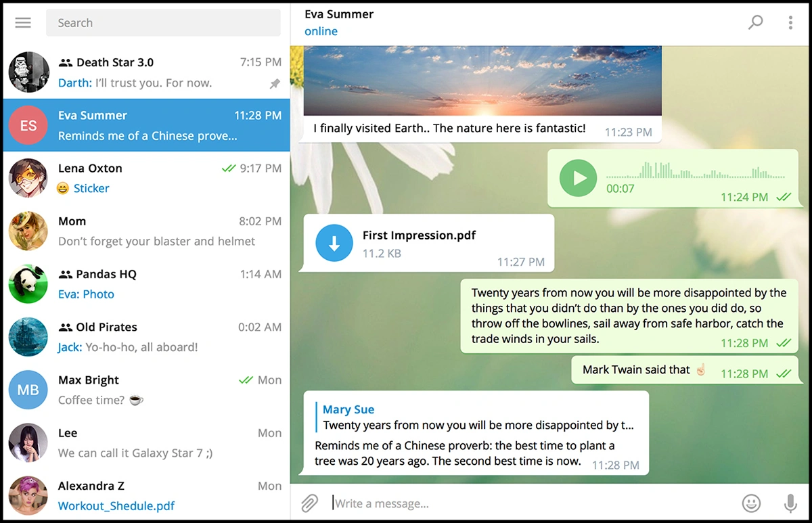The width and height of the screenshot is (812, 523).
Task: Jump to the quoted Mary Sue reply
Action: coord(477,417)
